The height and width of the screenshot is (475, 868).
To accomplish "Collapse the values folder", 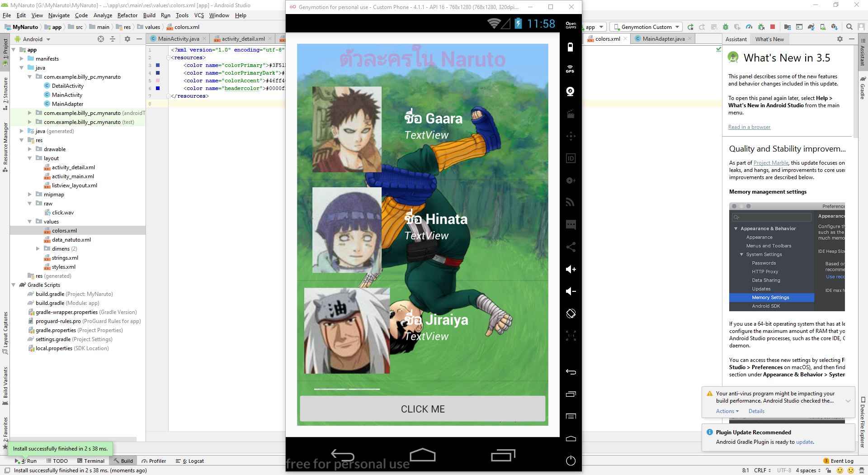I will (x=30, y=222).
